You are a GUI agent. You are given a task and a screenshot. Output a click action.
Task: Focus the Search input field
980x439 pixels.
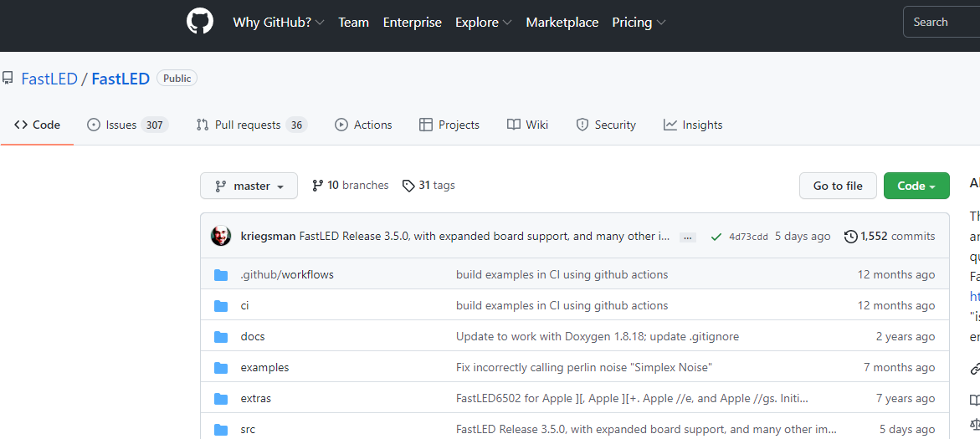[x=942, y=23]
